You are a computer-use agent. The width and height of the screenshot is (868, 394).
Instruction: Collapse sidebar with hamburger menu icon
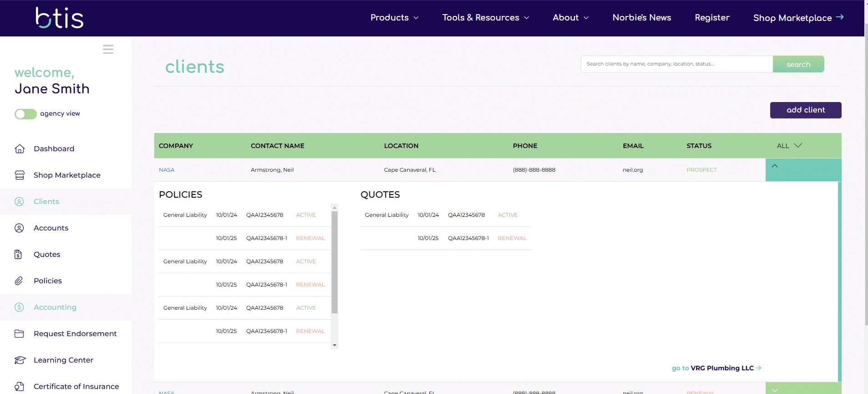click(x=108, y=49)
